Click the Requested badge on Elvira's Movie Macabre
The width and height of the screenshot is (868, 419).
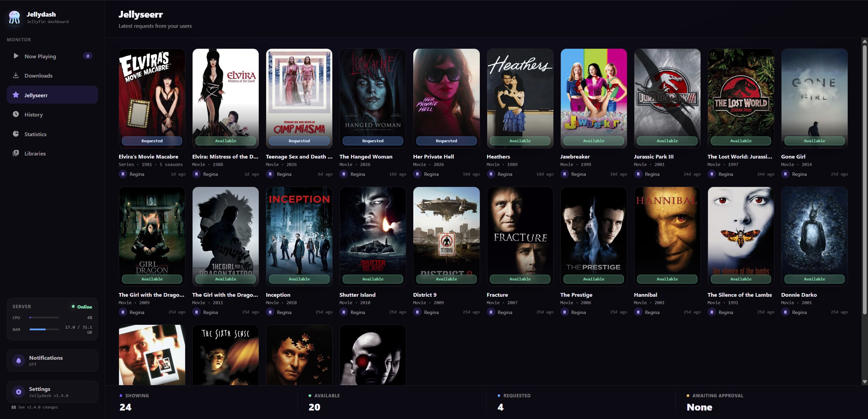[x=152, y=141]
